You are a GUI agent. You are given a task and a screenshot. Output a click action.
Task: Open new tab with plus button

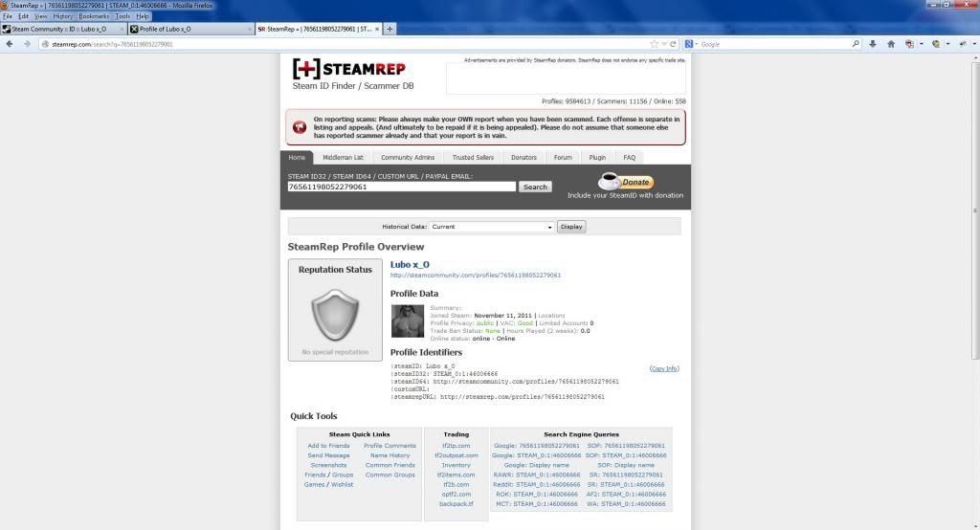[x=390, y=29]
